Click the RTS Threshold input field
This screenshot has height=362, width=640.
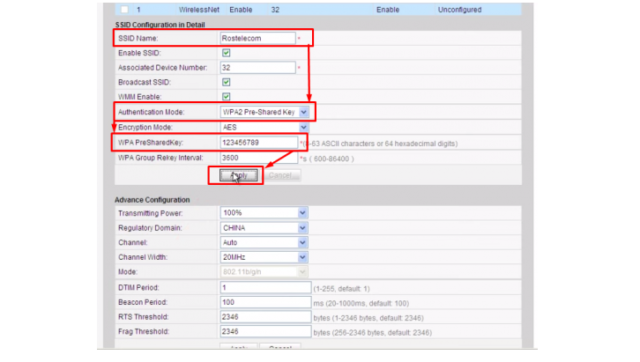(x=265, y=317)
